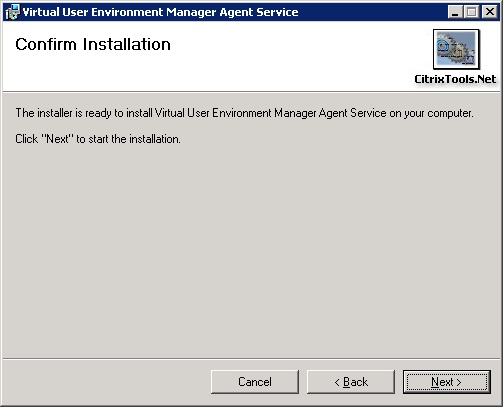Click the quoted "Next" word in instructions
Image resolution: width=503 pixels, height=407 pixels.
(57, 139)
